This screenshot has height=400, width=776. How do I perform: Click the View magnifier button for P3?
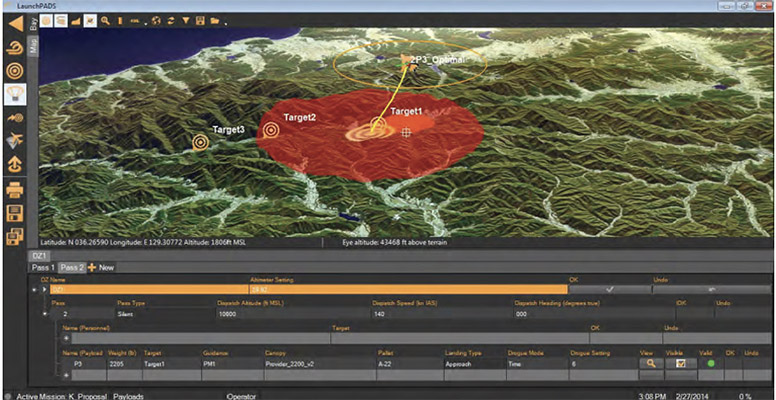650,364
